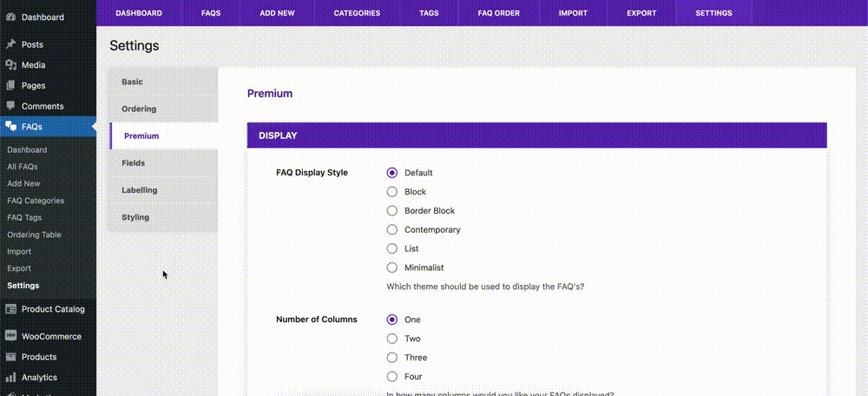Click the Media icon in sidebar
The image size is (868, 396).
pos(10,65)
